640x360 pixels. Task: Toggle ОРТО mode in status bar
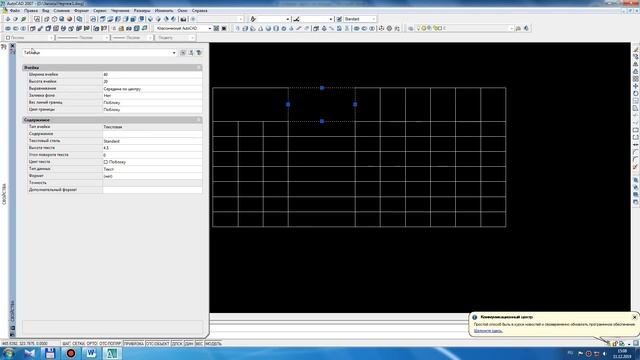coord(92,344)
